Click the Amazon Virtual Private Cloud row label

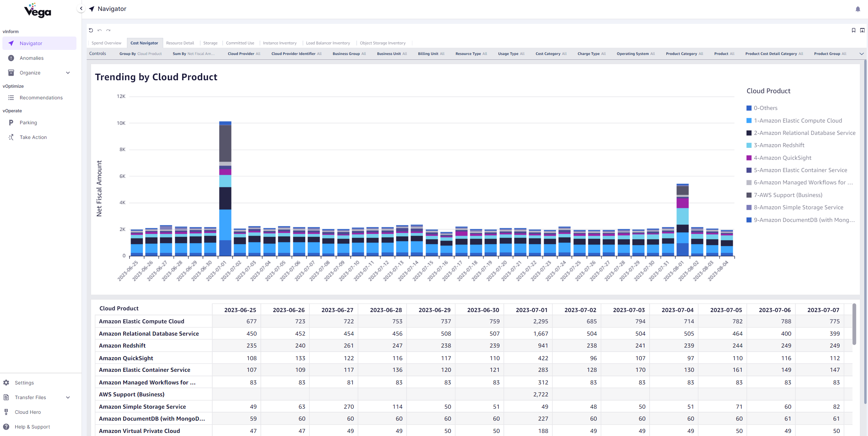(139, 431)
